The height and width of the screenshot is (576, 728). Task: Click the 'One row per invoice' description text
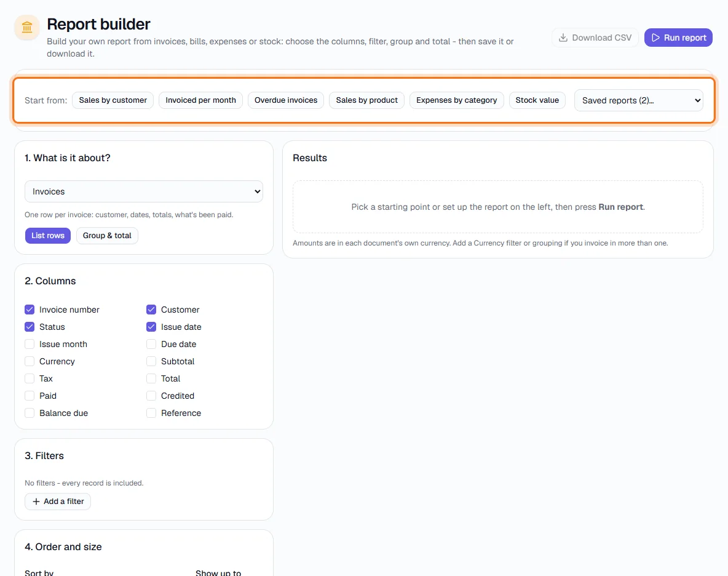tap(129, 215)
